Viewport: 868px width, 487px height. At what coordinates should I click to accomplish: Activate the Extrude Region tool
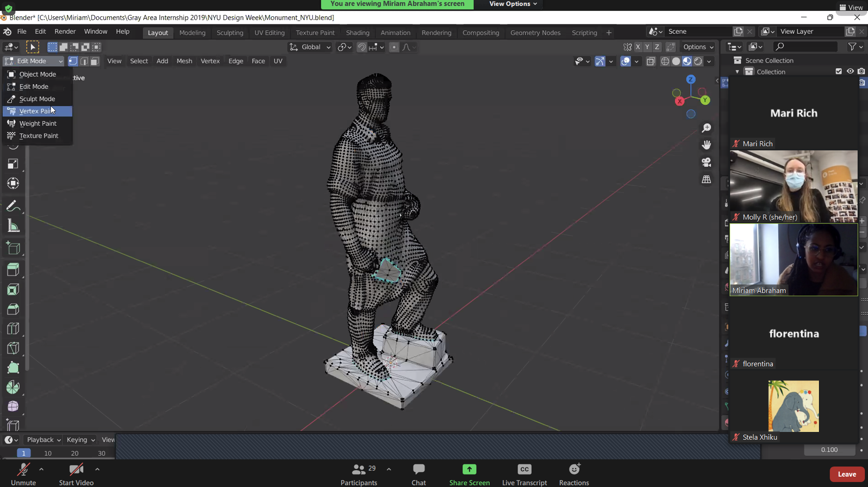[x=13, y=270]
